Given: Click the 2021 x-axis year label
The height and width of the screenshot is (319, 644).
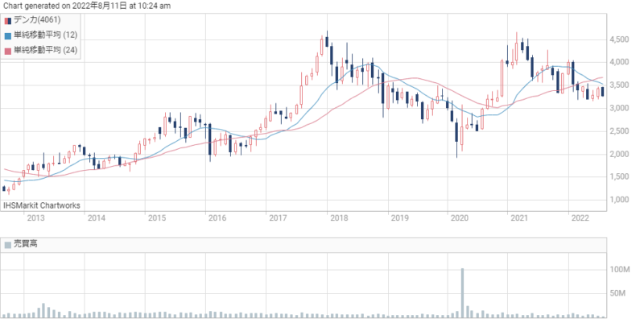Looking at the screenshot, I should [x=518, y=217].
